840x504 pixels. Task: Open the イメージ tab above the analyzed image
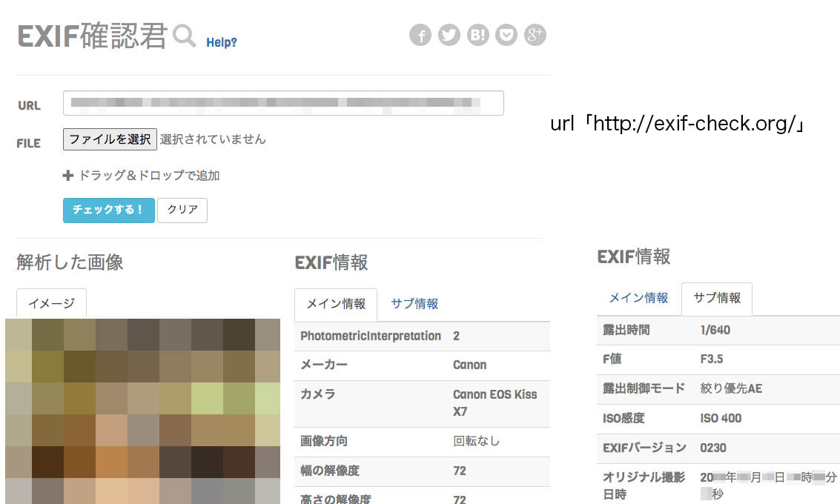(x=50, y=302)
